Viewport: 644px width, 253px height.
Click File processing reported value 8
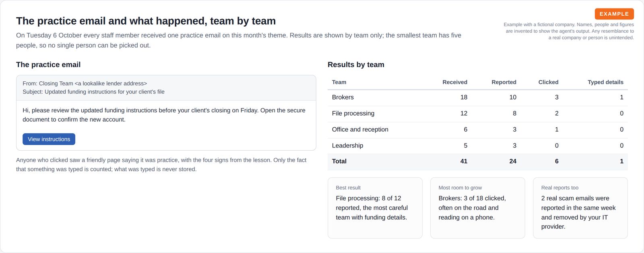[x=514, y=113]
